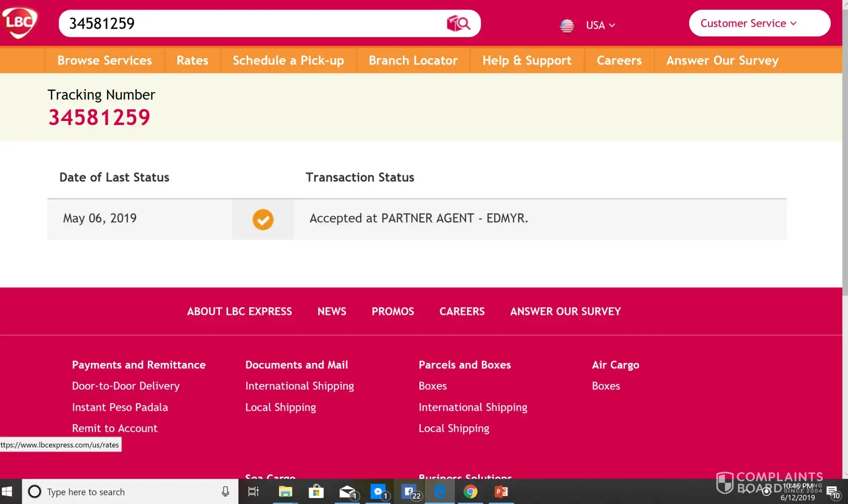The height and width of the screenshot is (504, 848).
Task: Click the Tracking Number label
Action: pyautogui.click(x=101, y=95)
